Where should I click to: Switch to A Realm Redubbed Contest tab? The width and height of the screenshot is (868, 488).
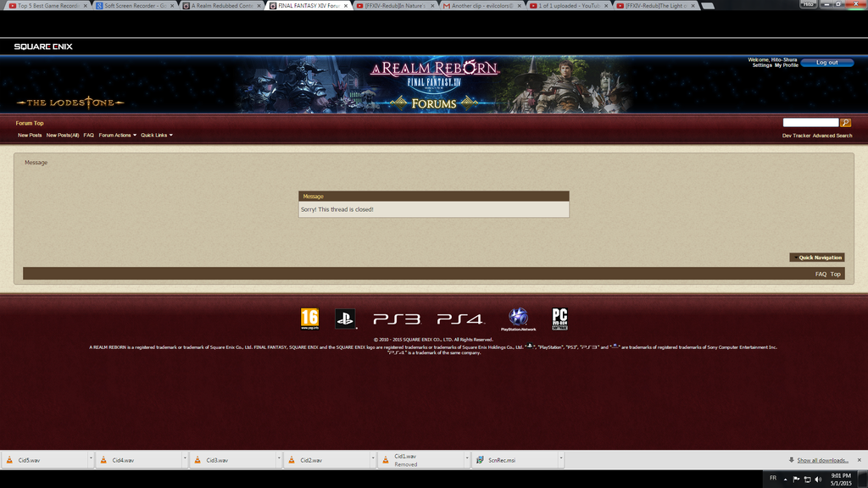221,6
